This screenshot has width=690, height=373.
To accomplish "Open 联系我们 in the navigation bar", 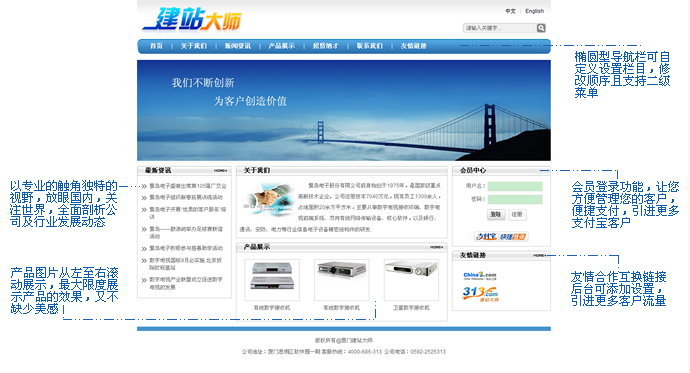I will point(370,46).
